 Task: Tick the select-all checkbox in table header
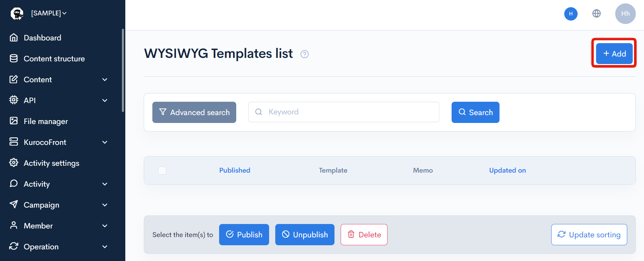click(162, 171)
